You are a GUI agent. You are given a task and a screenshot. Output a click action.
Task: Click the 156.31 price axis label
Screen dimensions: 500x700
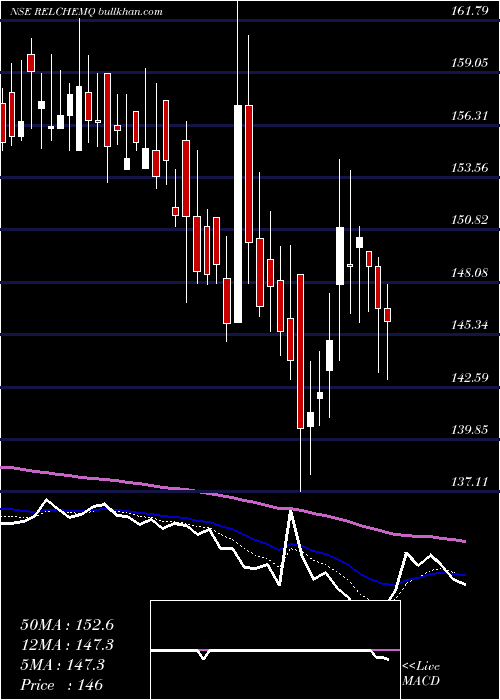point(470,116)
